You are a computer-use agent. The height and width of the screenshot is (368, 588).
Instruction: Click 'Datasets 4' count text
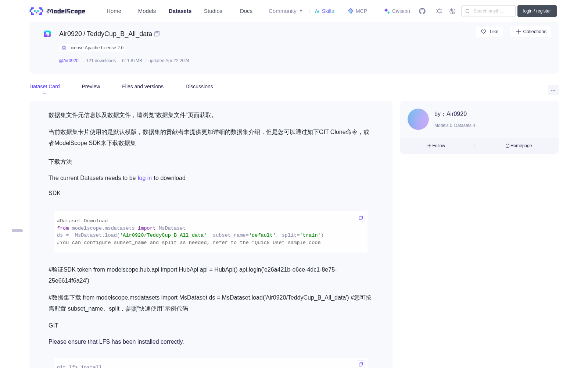465,125
